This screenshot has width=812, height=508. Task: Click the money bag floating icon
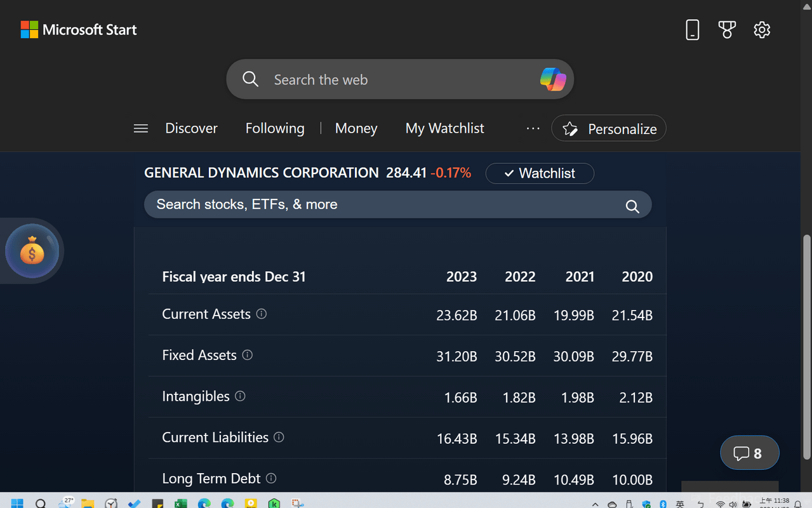32,252
